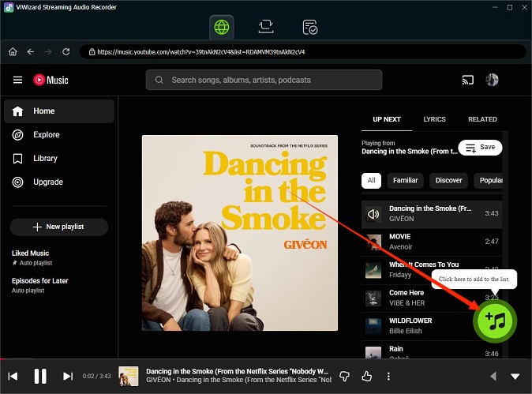Maximize the ViWizard window
This screenshot has height=394, width=532.
[510, 7]
